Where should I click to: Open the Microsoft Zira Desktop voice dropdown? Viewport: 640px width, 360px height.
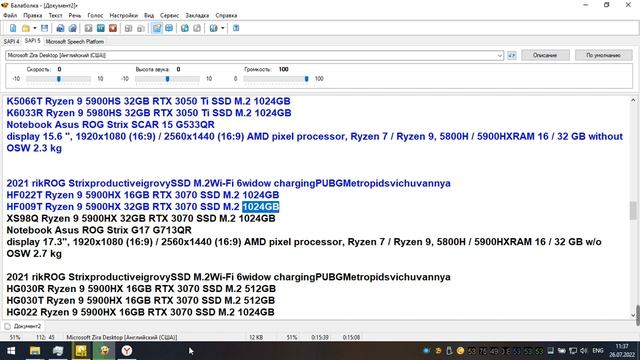point(500,56)
